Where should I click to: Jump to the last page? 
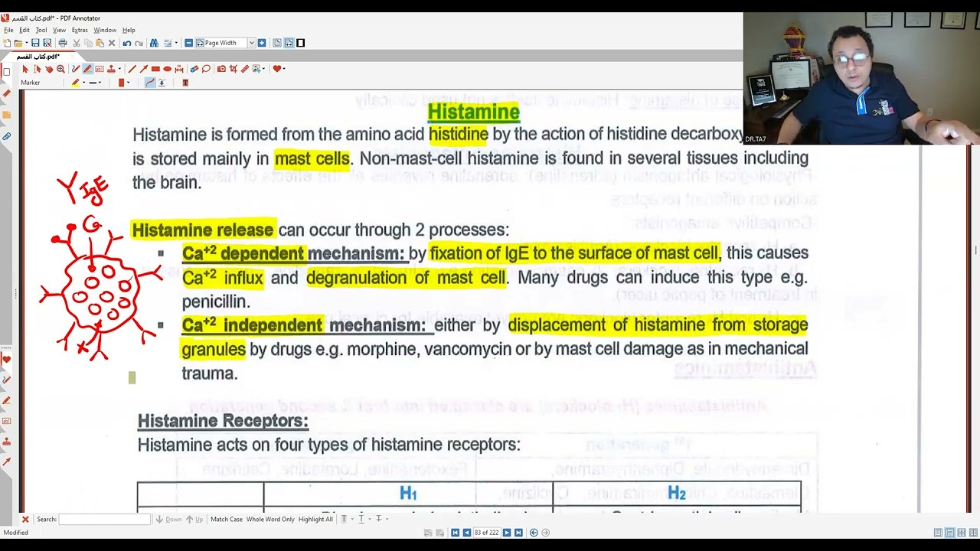(518, 533)
